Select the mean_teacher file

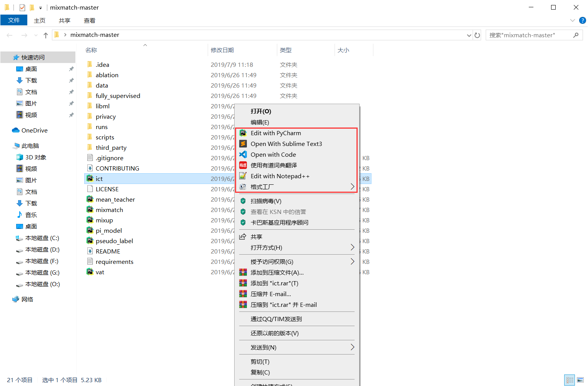[115, 199]
